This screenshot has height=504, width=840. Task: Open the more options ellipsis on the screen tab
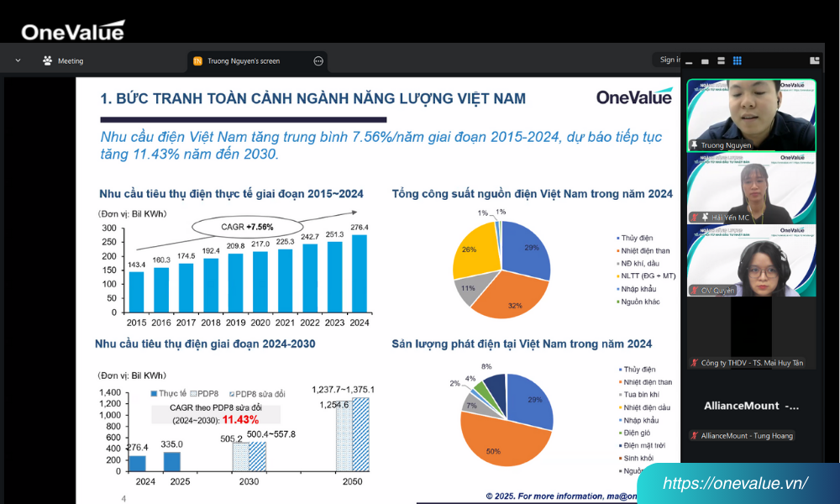click(318, 60)
